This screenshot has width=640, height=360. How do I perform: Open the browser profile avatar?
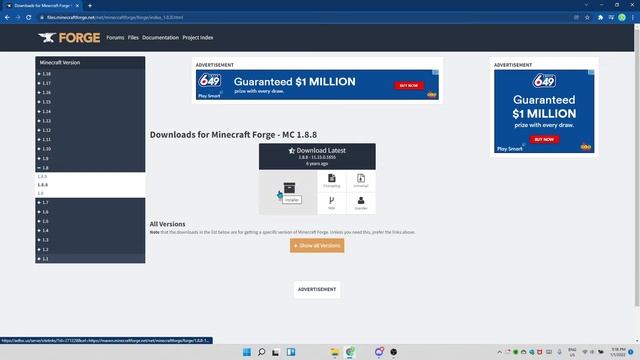pyautogui.click(x=622, y=18)
